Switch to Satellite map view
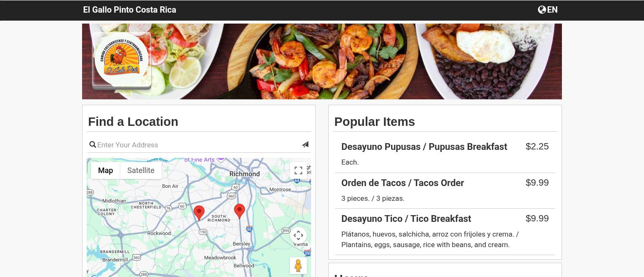Screen dimensions: 644x277 (x=141, y=170)
